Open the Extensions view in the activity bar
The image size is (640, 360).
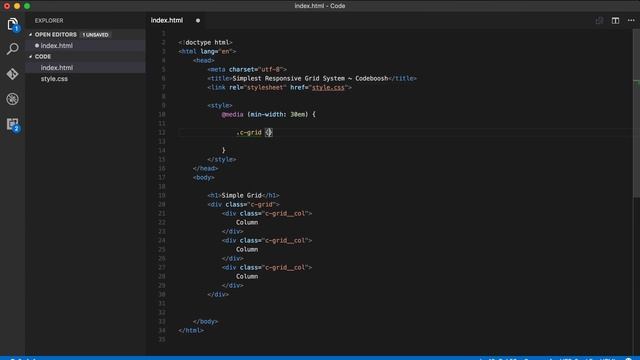pos(13,124)
